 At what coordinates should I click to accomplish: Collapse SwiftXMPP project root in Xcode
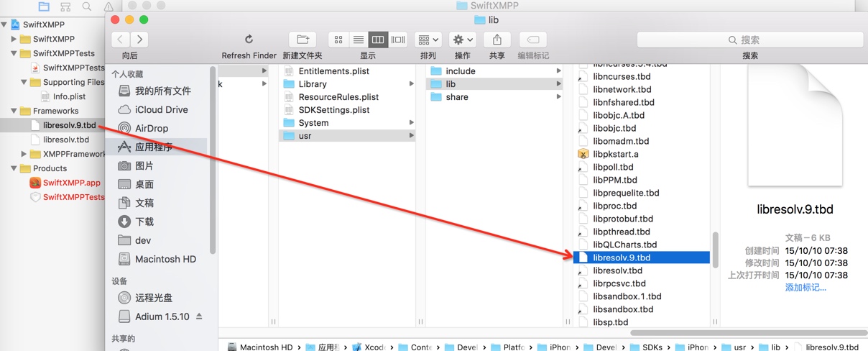click(4, 24)
